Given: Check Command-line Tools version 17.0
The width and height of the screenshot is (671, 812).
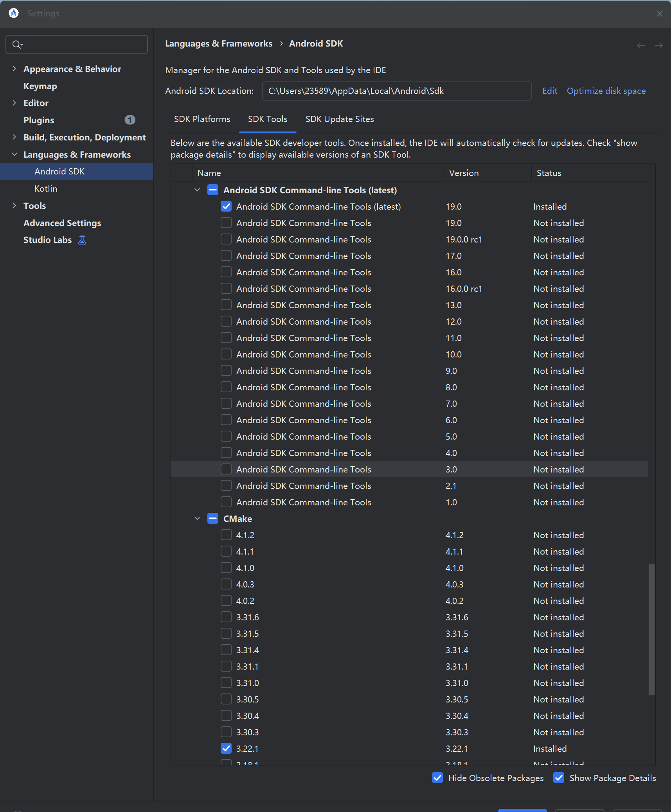Looking at the screenshot, I should click(226, 256).
